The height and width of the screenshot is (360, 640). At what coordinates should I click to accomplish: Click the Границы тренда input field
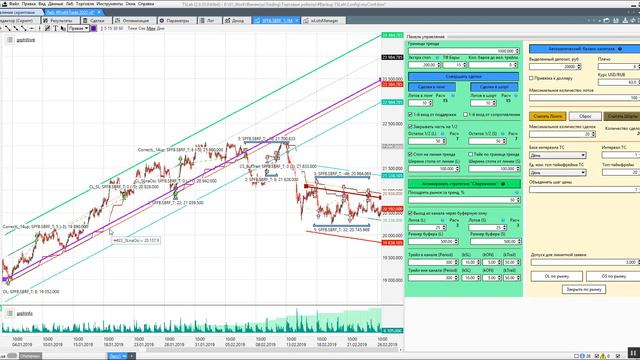(464, 51)
